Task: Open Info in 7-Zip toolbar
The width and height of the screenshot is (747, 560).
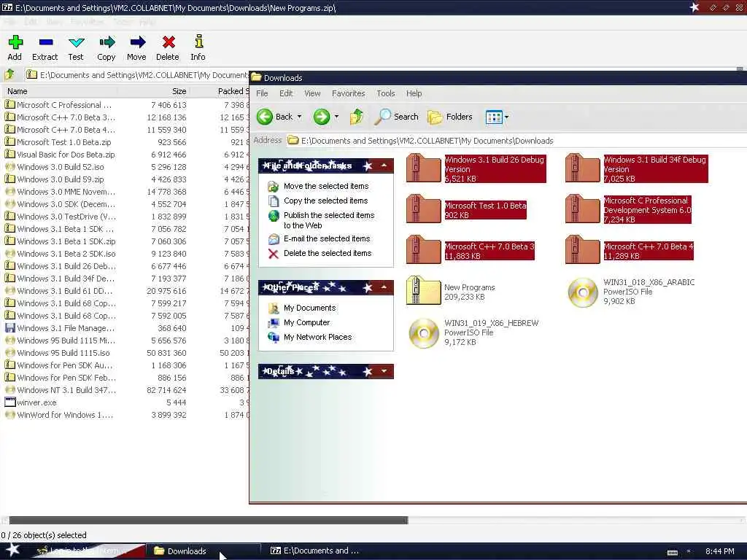Action: pyautogui.click(x=198, y=47)
